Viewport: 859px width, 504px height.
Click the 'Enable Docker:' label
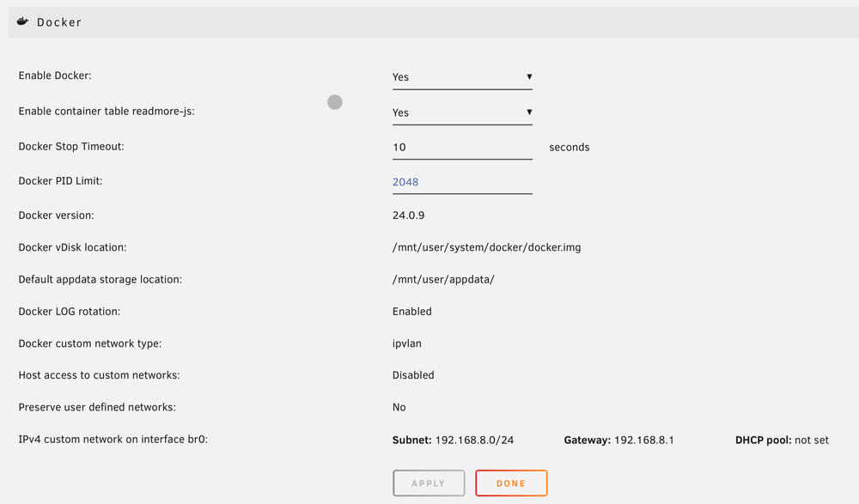(x=55, y=76)
